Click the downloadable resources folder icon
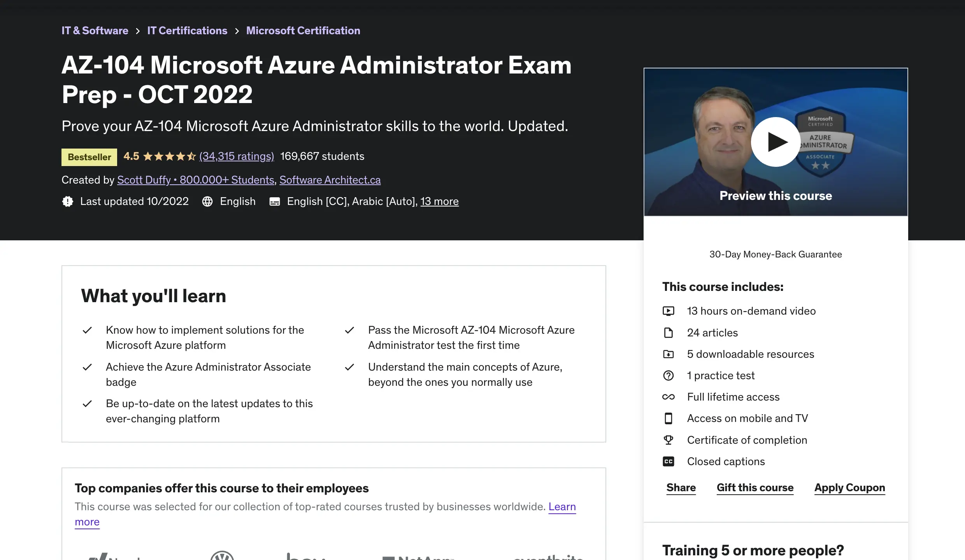The height and width of the screenshot is (560, 965). [668, 354]
